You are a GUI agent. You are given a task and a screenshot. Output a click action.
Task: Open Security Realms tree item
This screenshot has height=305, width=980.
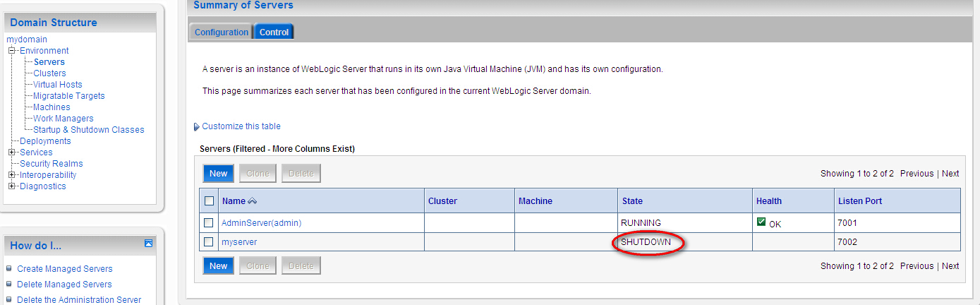(52, 164)
